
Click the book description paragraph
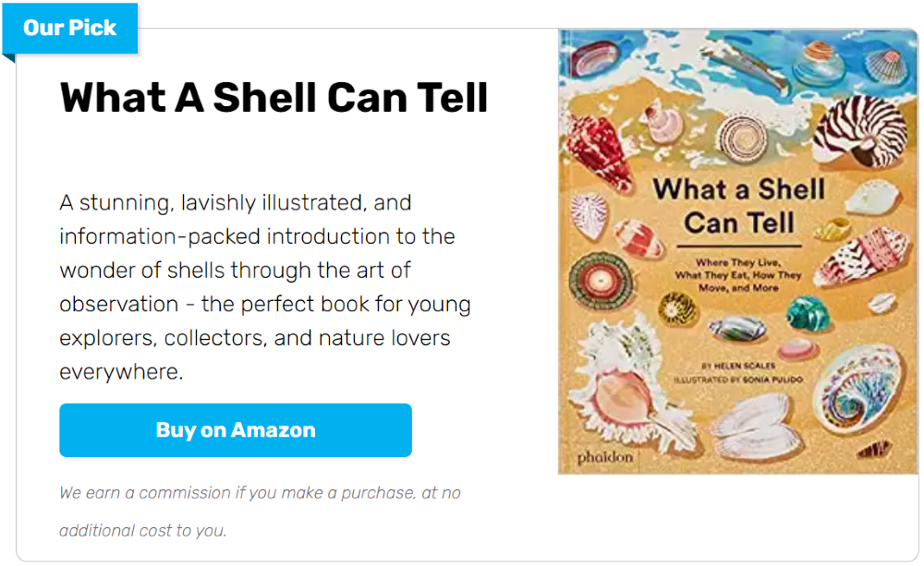click(x=265, y=287)
